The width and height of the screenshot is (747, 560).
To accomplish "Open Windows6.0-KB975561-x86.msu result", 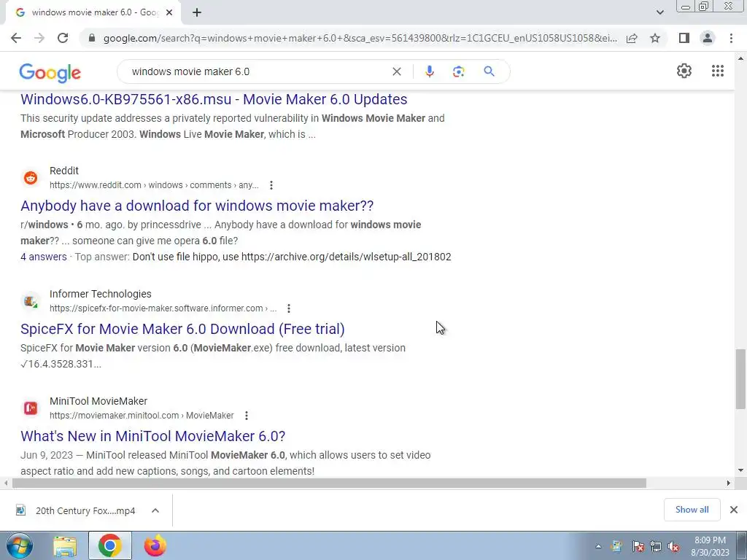I will (214, 99).
